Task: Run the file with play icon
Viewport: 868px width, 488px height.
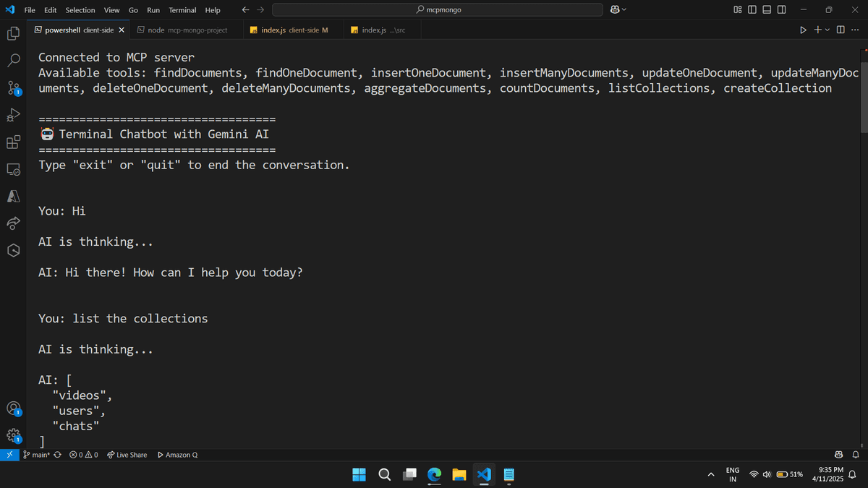Action: point(802,30)
